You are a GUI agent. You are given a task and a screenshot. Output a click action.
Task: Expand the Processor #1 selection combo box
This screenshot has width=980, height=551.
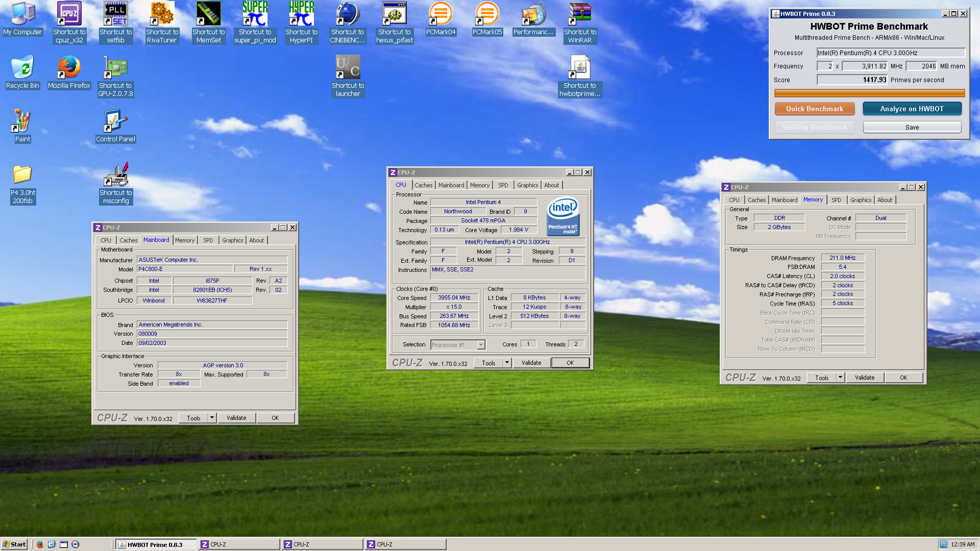[x=481, y=345]
